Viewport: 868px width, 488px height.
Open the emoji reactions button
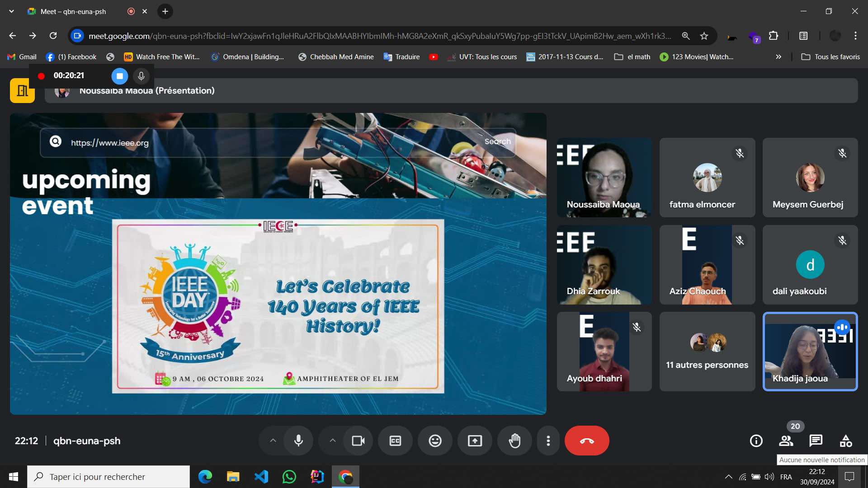pos(435,441)
